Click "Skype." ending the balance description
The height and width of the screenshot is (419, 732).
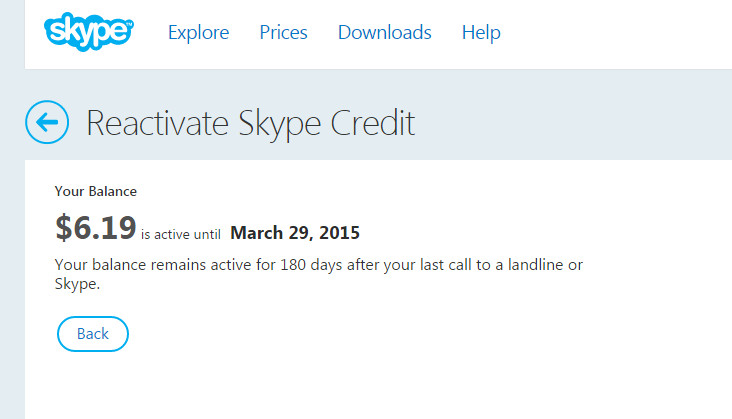[78, 284]
